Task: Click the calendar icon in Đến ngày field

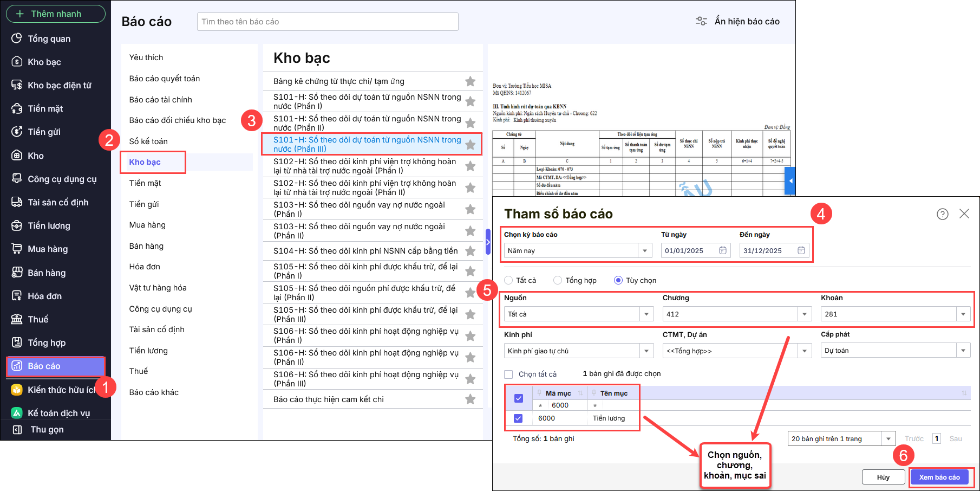Action: click(801, 250)
